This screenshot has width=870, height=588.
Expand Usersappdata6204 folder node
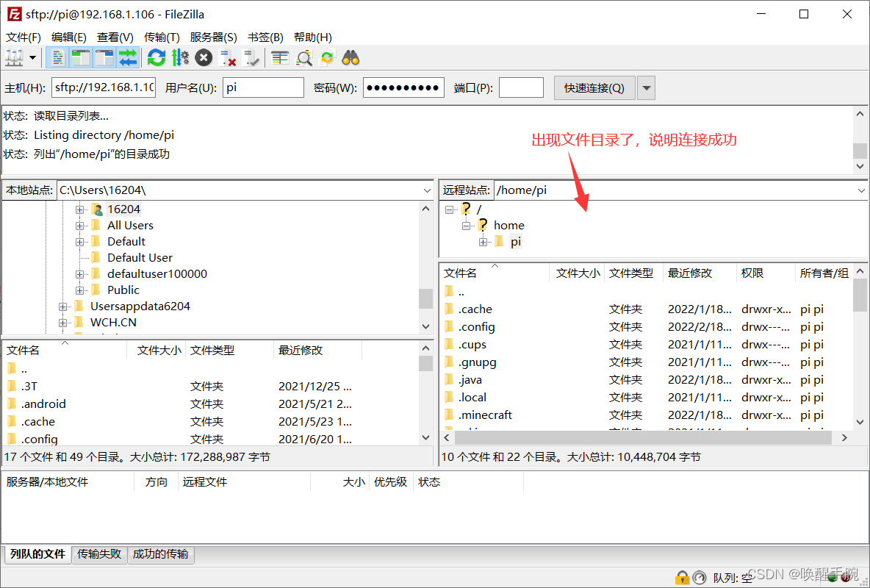pyautogui.click(x=62, y=306)
